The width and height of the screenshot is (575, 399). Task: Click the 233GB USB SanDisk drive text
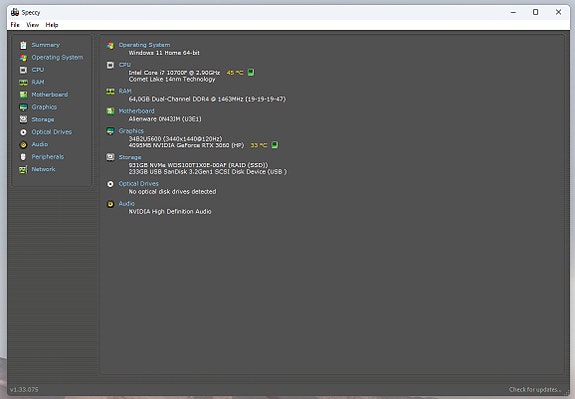click(x=208, y=172)
